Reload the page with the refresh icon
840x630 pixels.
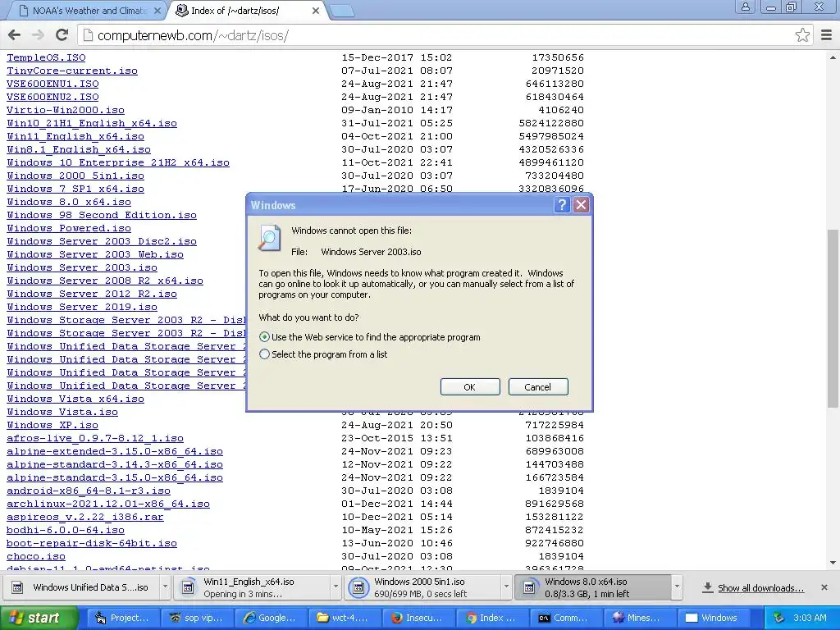coord(62,35)
